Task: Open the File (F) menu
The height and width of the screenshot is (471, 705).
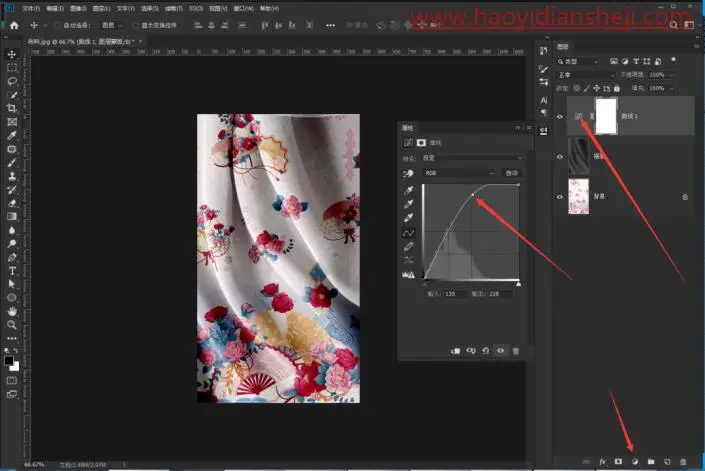Action: point(31,9)
